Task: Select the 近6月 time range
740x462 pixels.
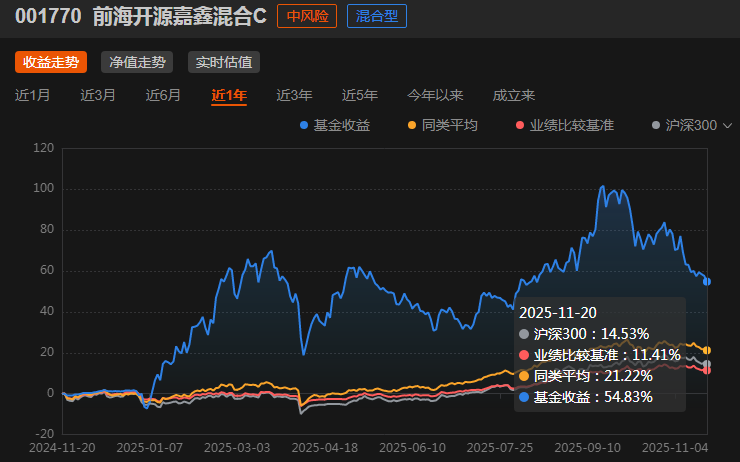Action: coord(163,96)
